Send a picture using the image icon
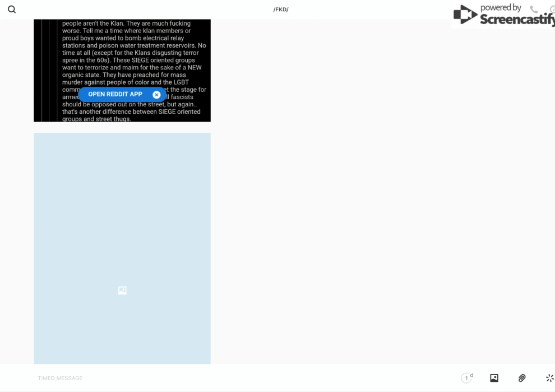 coord(494,378)
